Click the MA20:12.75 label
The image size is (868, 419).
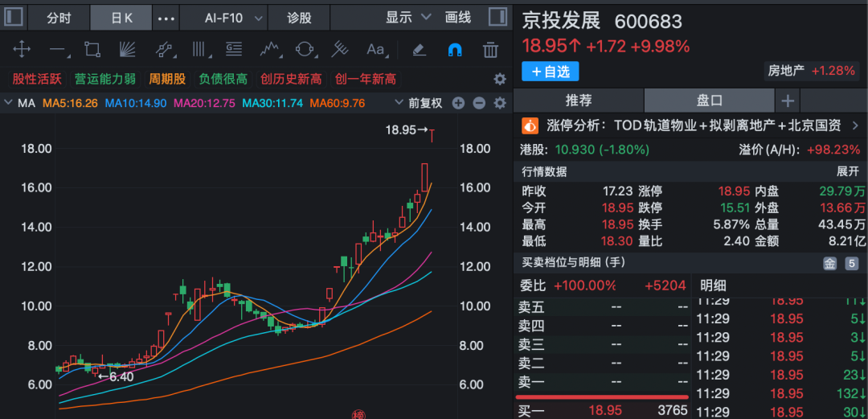tap(204, 103)
